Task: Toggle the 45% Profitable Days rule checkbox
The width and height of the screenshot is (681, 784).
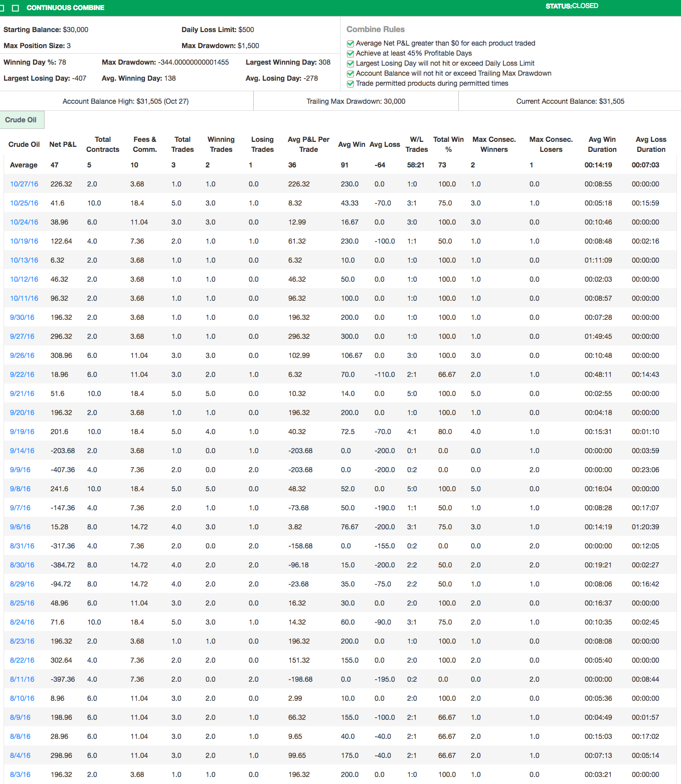Action: (350, 53)
